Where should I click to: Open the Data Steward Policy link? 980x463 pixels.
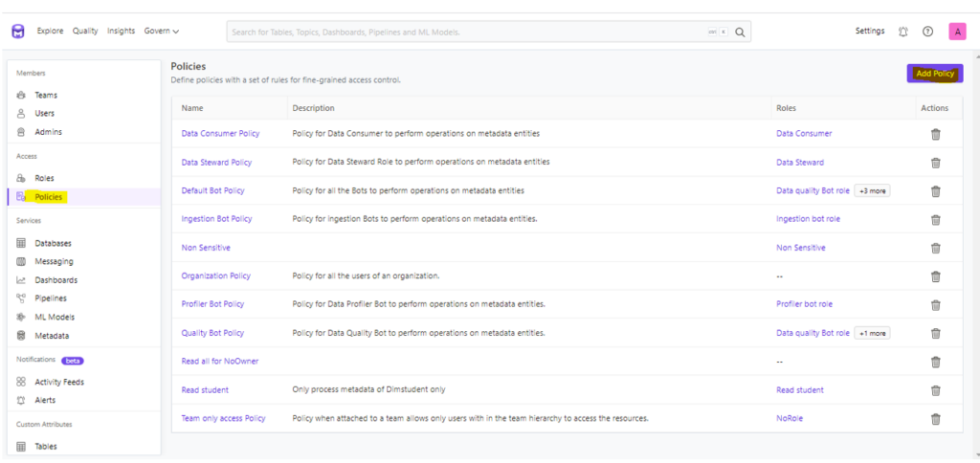pyautogui.click(x=216, y=163)
